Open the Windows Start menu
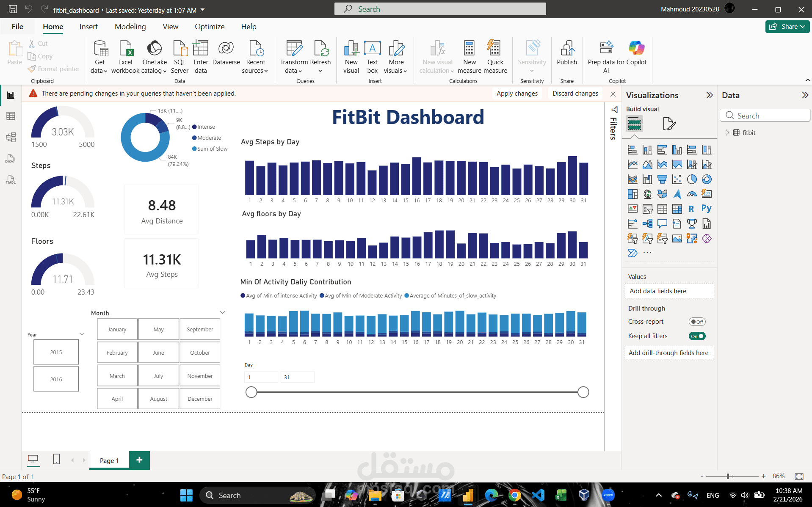 [186, 495]
